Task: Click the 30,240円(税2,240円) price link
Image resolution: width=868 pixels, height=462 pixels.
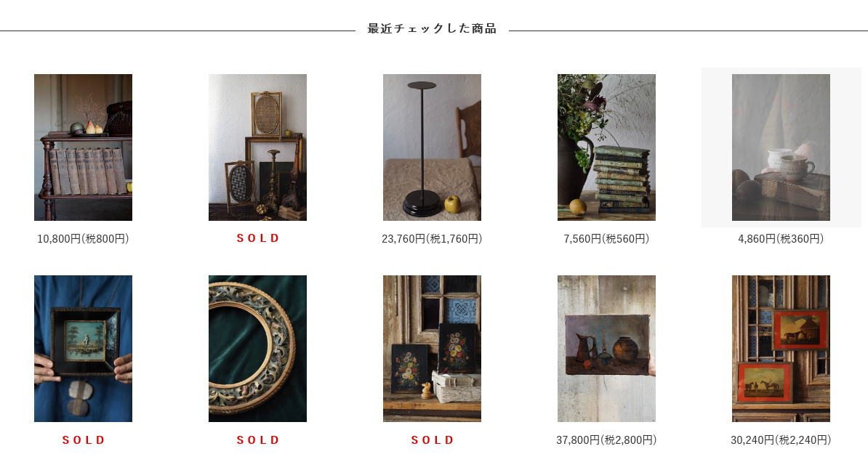Action: 781,440
